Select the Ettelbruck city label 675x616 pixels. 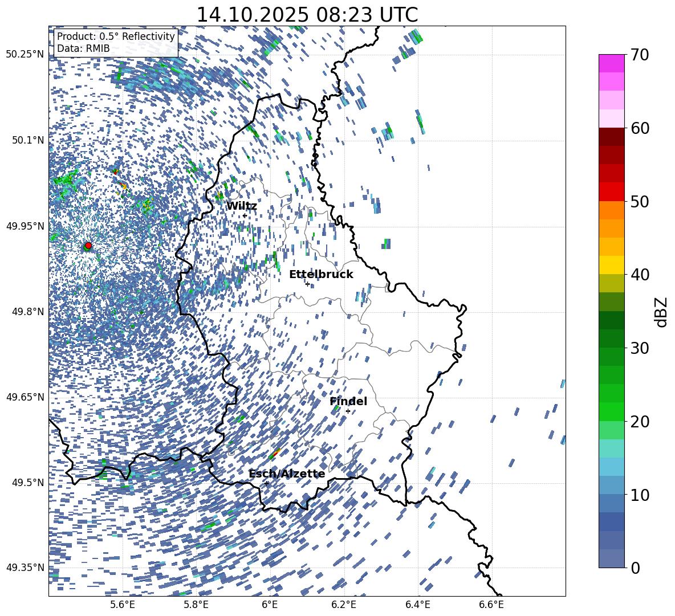[x=320, y=275]
